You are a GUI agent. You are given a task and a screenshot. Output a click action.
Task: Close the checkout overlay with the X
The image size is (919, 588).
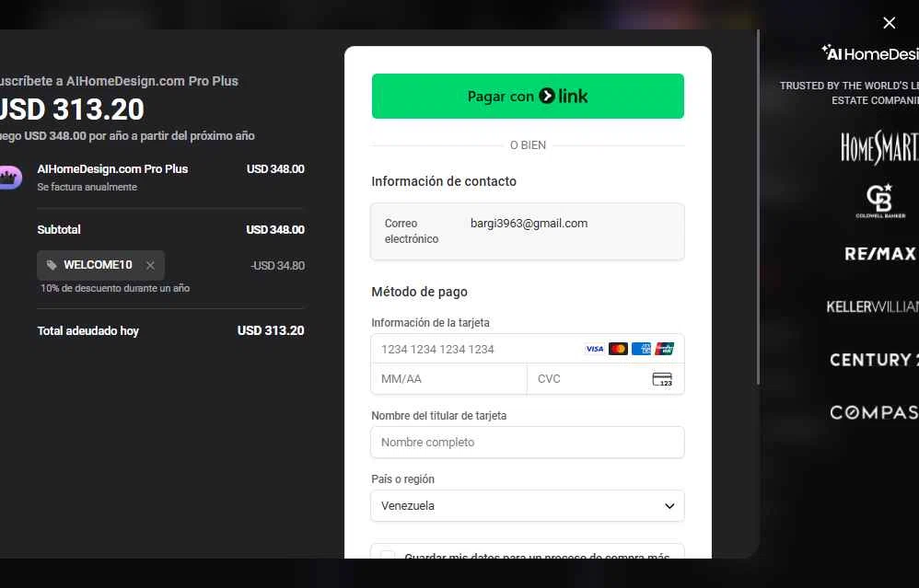point(889,23)
